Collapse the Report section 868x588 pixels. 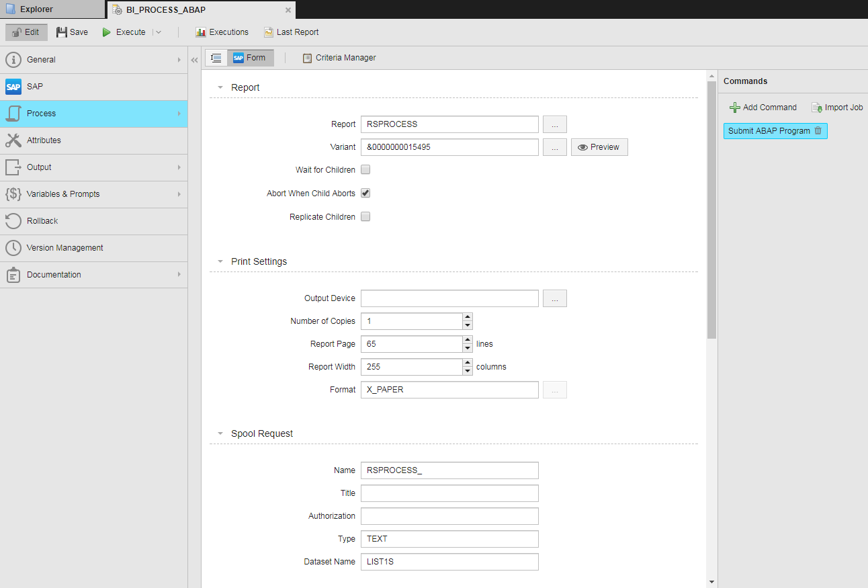[220, 88]
